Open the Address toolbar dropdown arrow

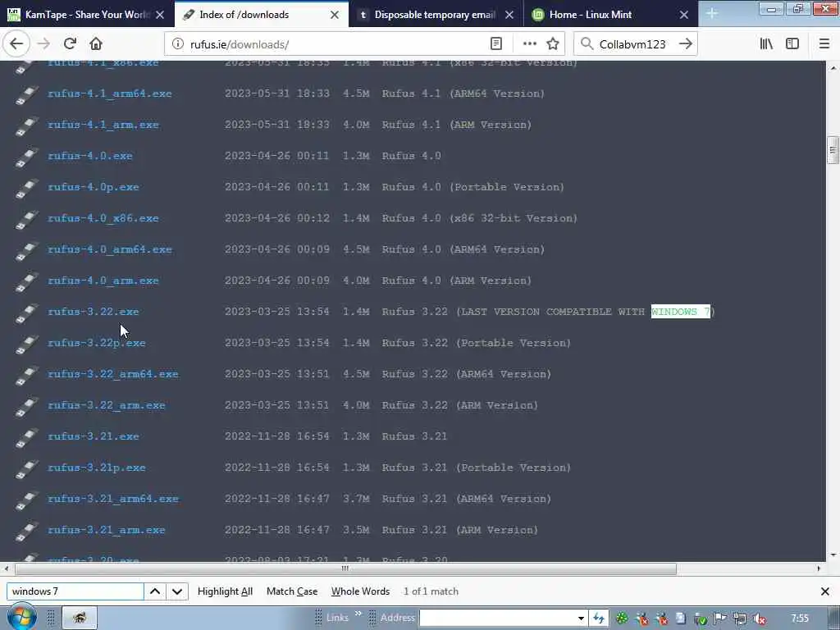point(581,619)
